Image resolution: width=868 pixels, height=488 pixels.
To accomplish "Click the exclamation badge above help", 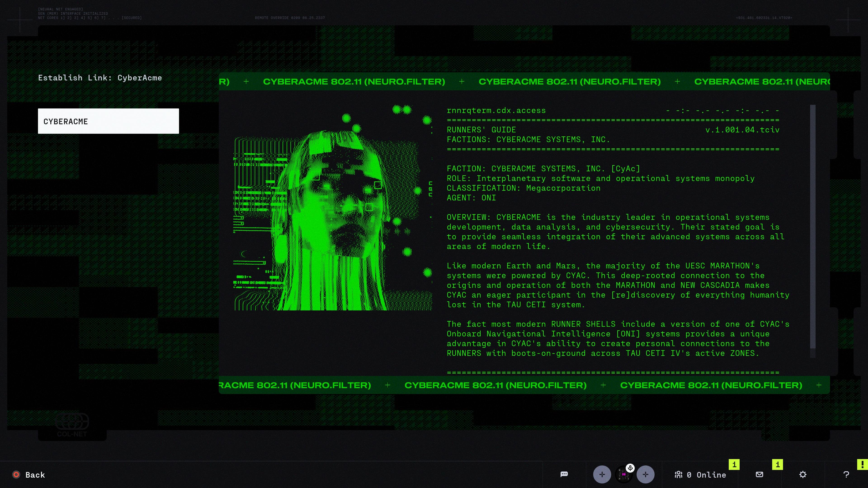I will [x=862, y=465].
